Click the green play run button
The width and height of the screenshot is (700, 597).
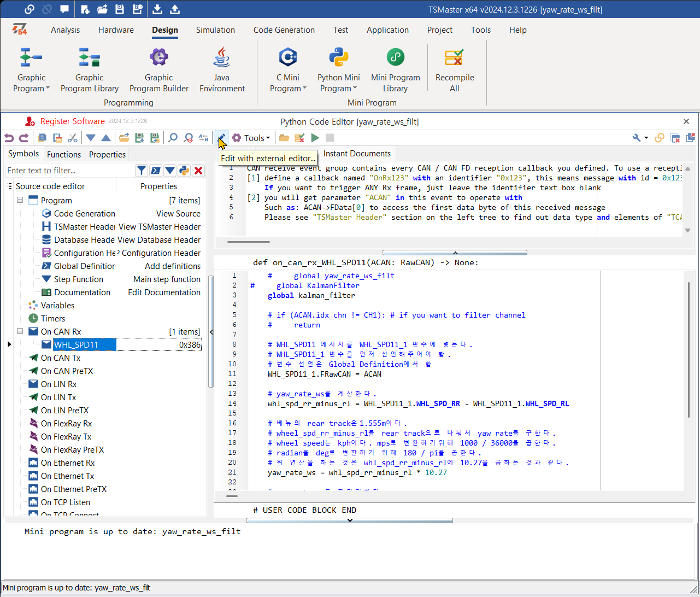(x=315, y=138)
